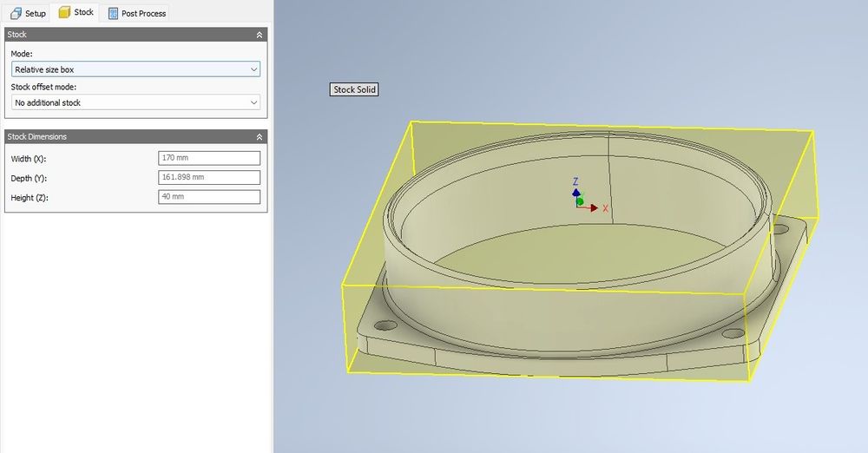Collapse the Stock Dimensions section
The width and height of the screenshot is (868, 453).
(259, 136)
